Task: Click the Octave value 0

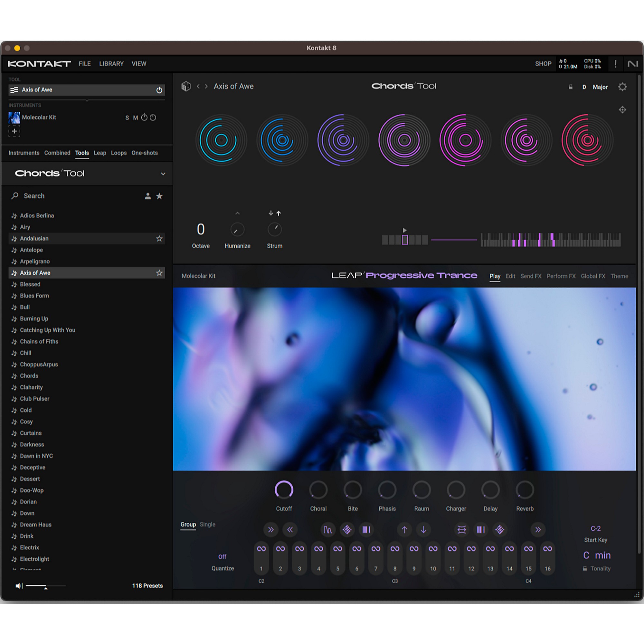Action: [x=201, y=229]
